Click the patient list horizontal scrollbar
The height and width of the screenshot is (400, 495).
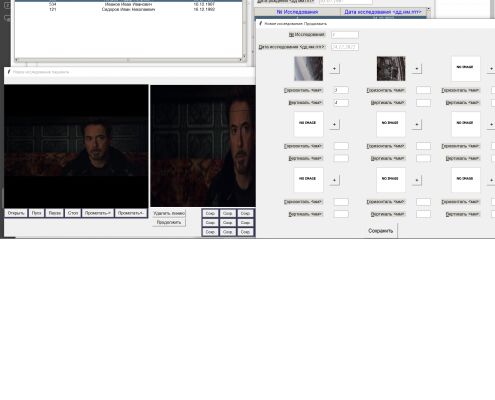tap(128, 60)
